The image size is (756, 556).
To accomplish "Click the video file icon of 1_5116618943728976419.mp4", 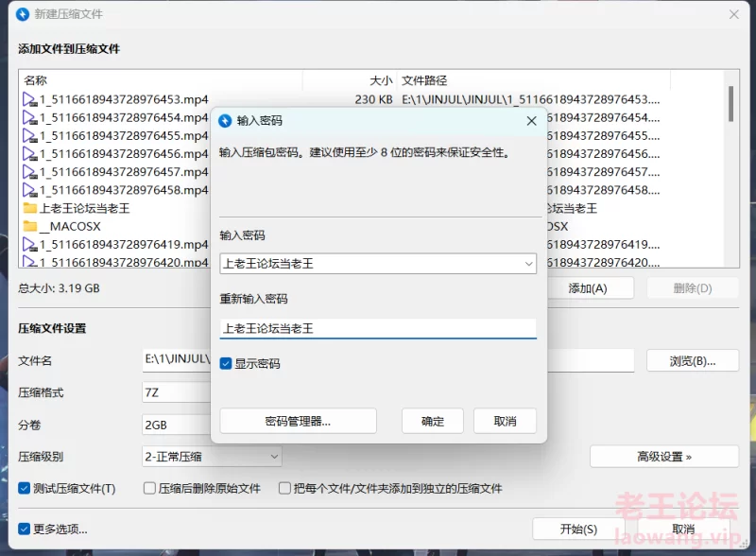I will 30,244.
